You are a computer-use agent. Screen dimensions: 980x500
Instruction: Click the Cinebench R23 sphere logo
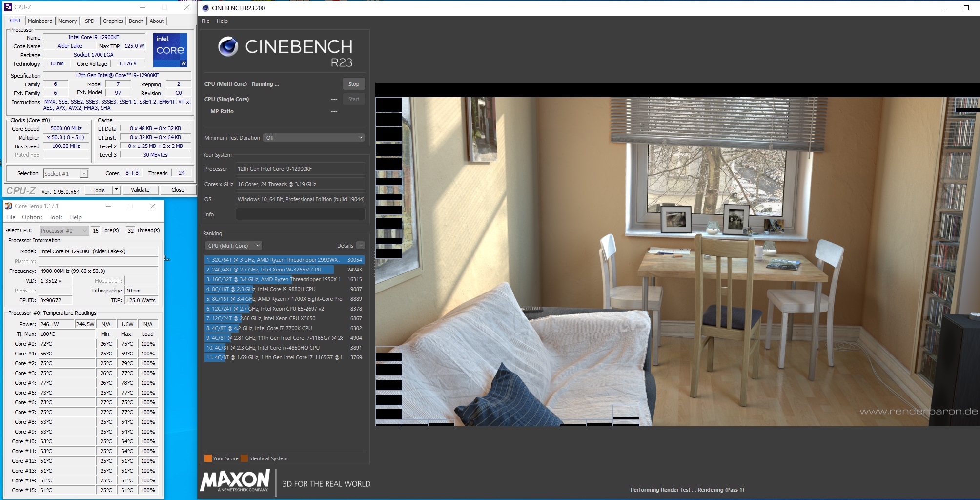coord(228,47)
